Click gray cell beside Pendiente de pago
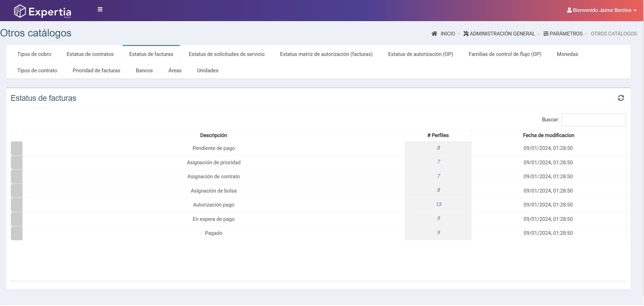Viewport: 644px width, 306px height. [x=17, y=149]
